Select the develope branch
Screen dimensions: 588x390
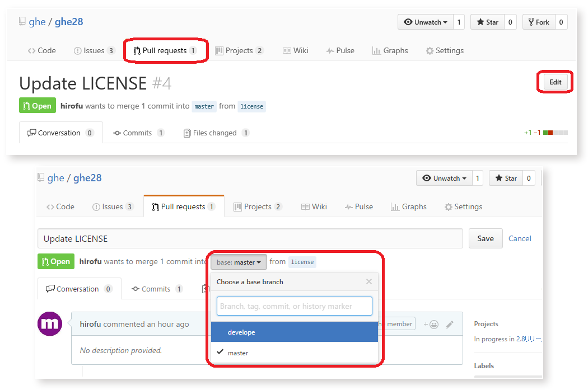[295, 332]
